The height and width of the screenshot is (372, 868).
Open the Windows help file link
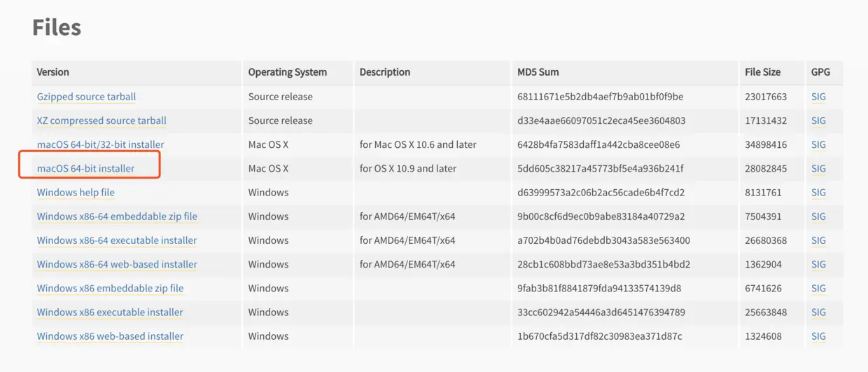76,193
